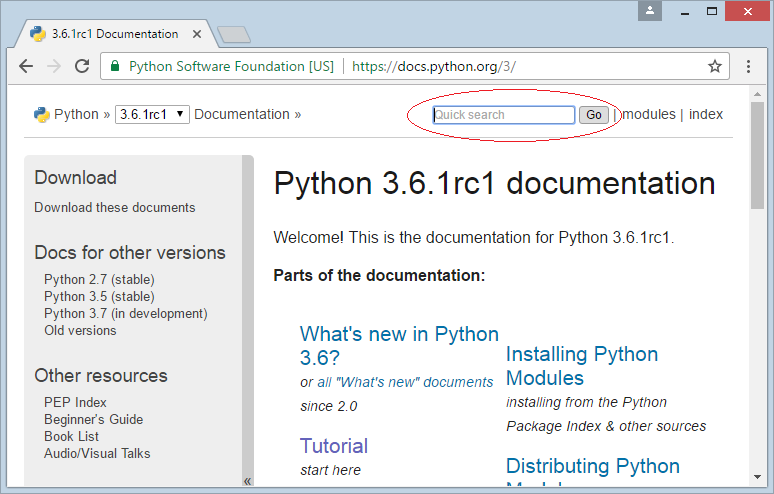774x494 pixels.
Task: Click the browser back arrow
Action: click(26, 66)
